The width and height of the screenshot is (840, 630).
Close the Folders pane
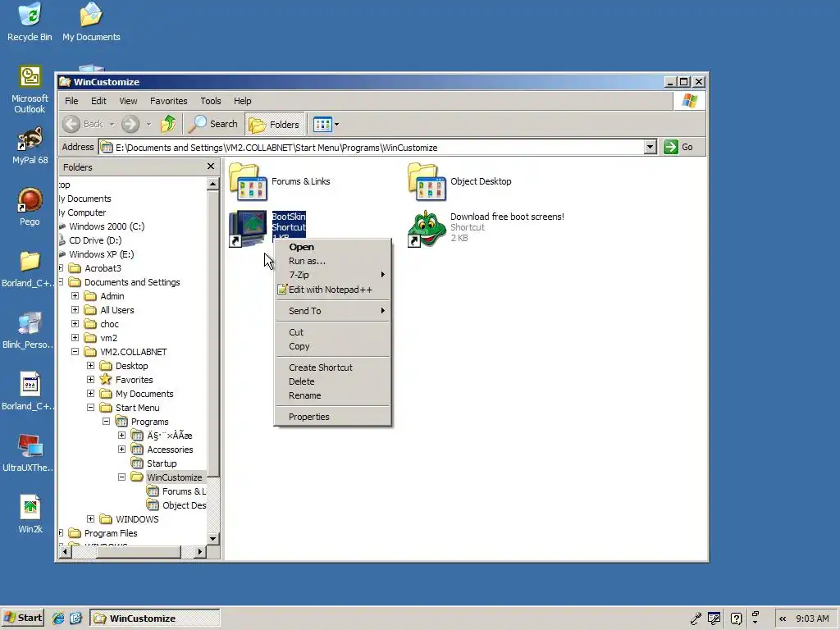click(211, 167)
